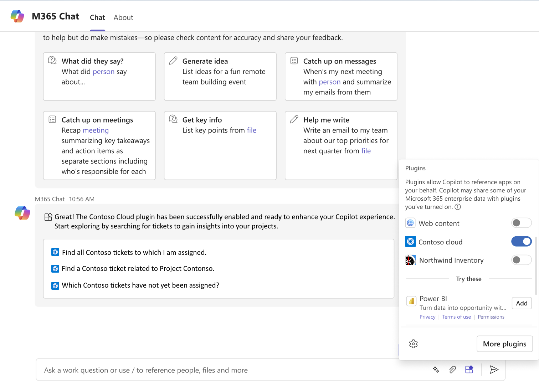Click the Power BI icon
The image size is (539, 392).
point(411,301)
